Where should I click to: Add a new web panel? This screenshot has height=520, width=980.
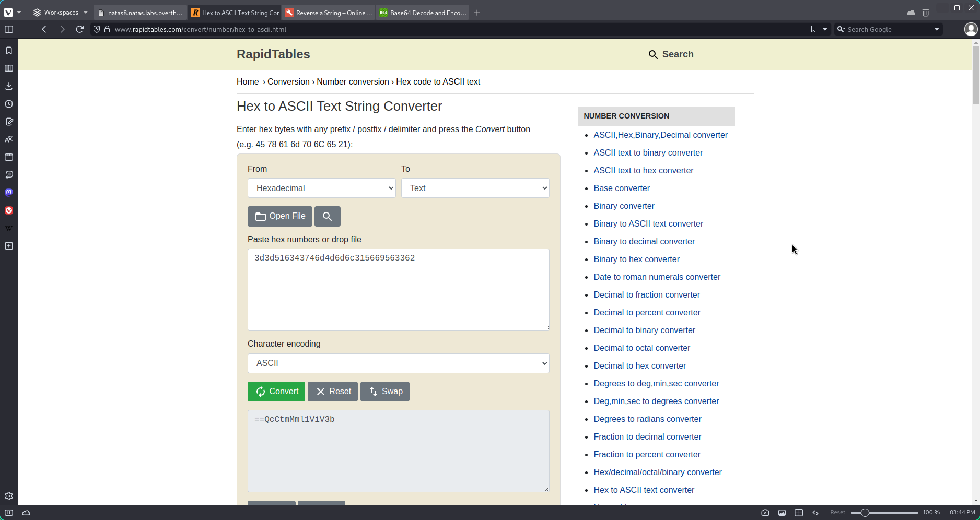[9, 246]
